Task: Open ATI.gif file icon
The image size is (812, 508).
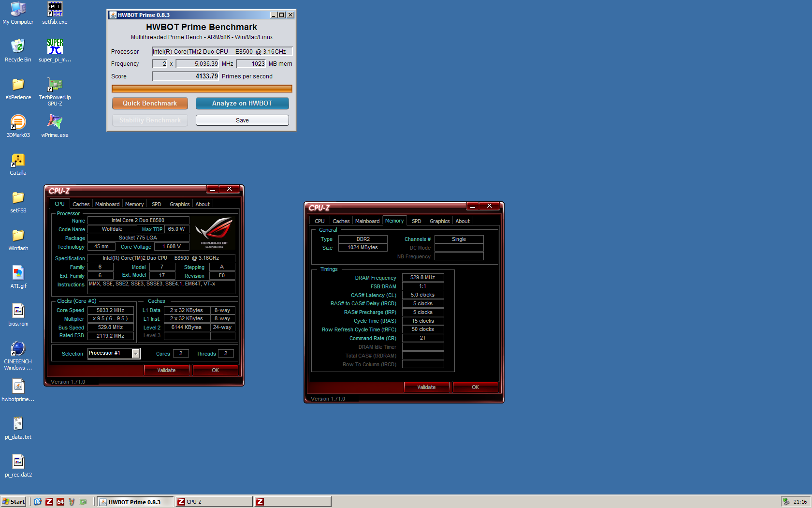Action: (x=18, y=277)
